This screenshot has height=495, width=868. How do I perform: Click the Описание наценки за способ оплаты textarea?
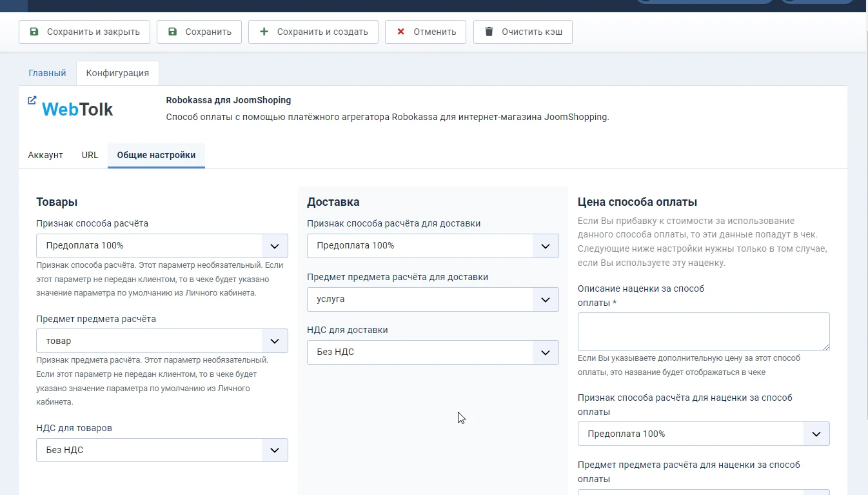point(704,332)
